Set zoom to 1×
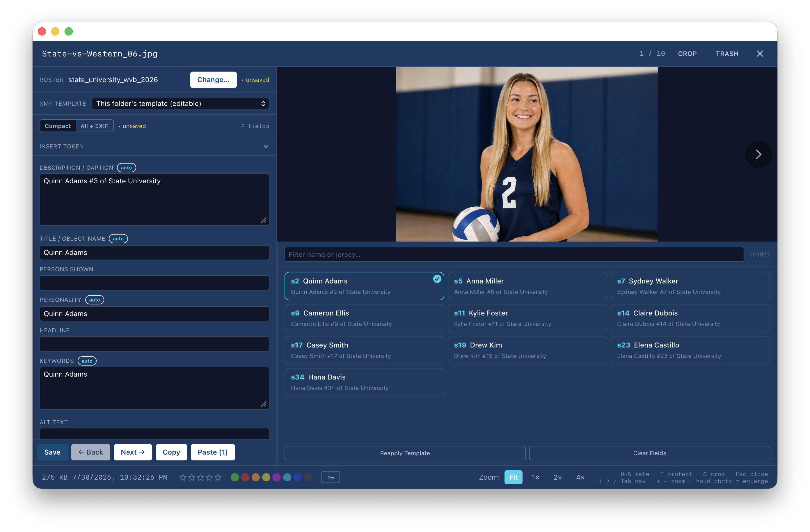The height and width of the screenshot is (532, 810). coord(535,477)
